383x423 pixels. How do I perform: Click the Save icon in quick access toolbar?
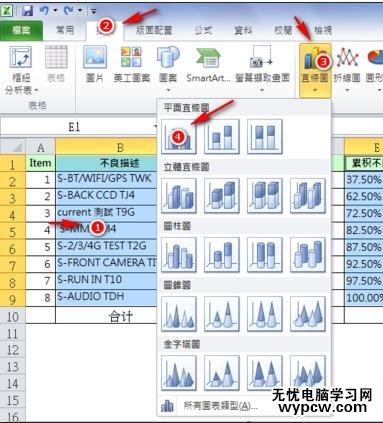(x=27, y=11)
